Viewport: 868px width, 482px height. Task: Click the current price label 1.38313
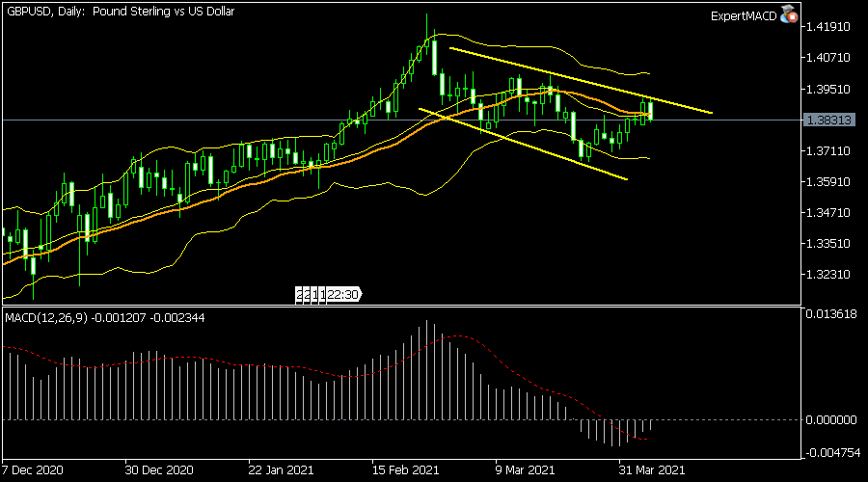coord(827,120)
